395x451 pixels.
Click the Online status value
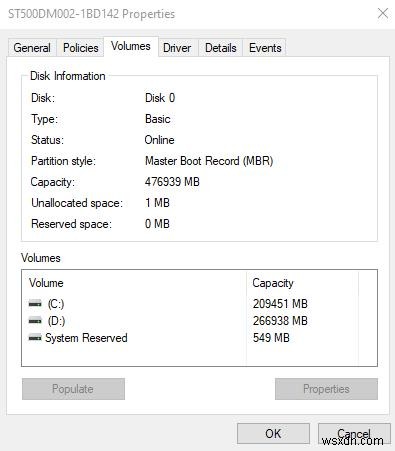[159, 140]
